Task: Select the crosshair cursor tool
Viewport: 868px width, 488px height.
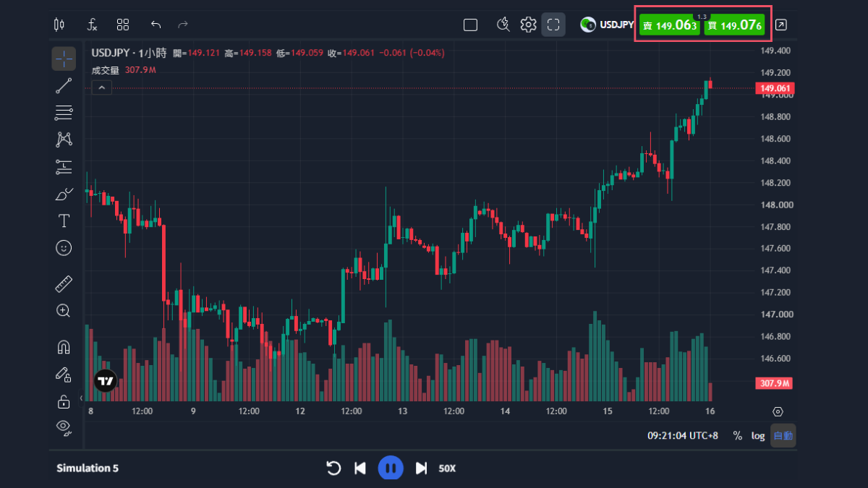Action: click(64, 59)
